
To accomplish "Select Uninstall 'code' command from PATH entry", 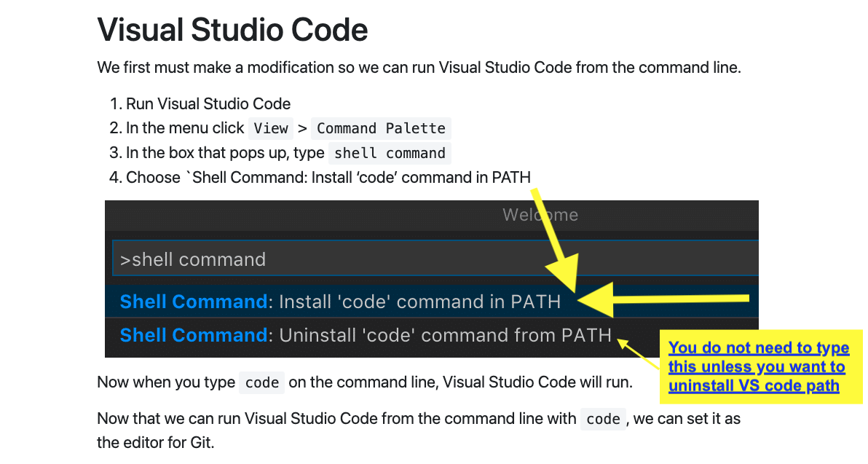I will pos(366,335).
